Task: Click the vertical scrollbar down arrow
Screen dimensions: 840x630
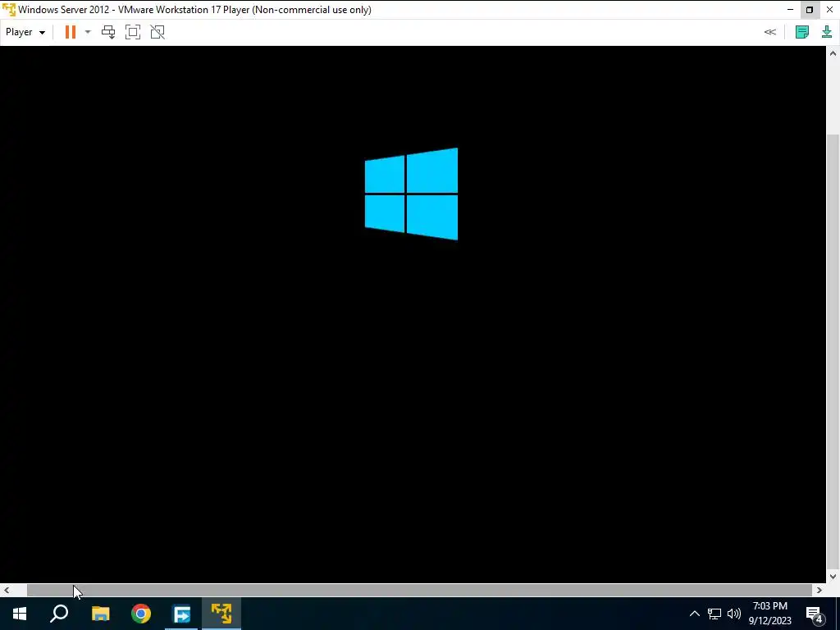Action: click(833, 577)
